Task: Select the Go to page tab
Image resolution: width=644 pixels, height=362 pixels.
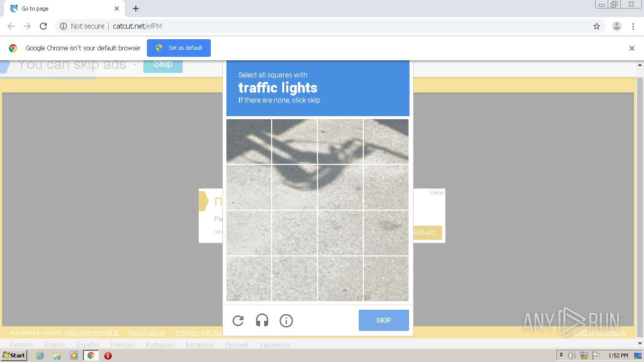Action: click(x=64, y=9)
